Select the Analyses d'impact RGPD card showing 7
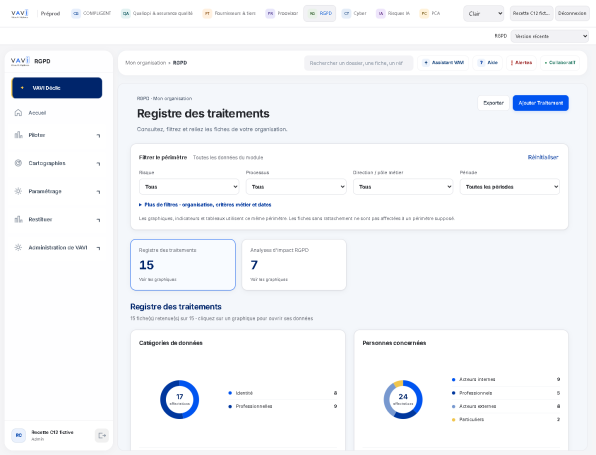The image size is (596, 455). (x=294, y=265)
